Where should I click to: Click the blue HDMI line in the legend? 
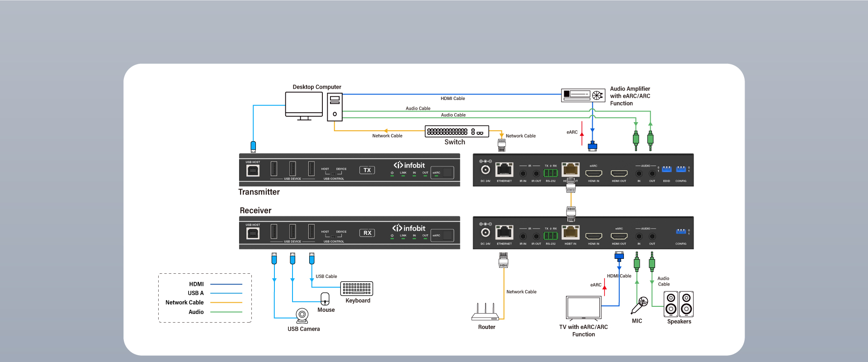tap(226, 284)
